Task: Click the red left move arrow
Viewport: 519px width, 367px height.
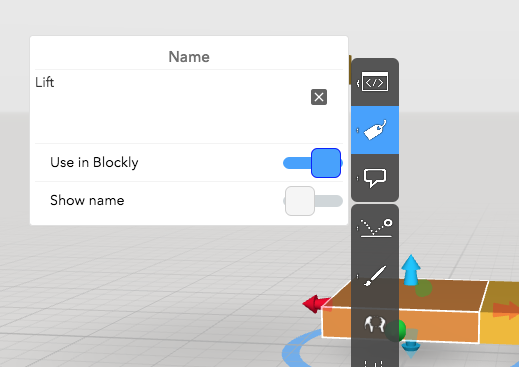Action: (316, 304)
